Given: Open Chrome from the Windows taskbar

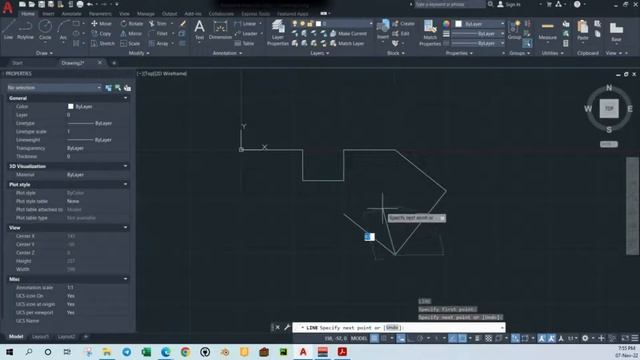Looking at the screenshot, I should click(x=185, y=352).
